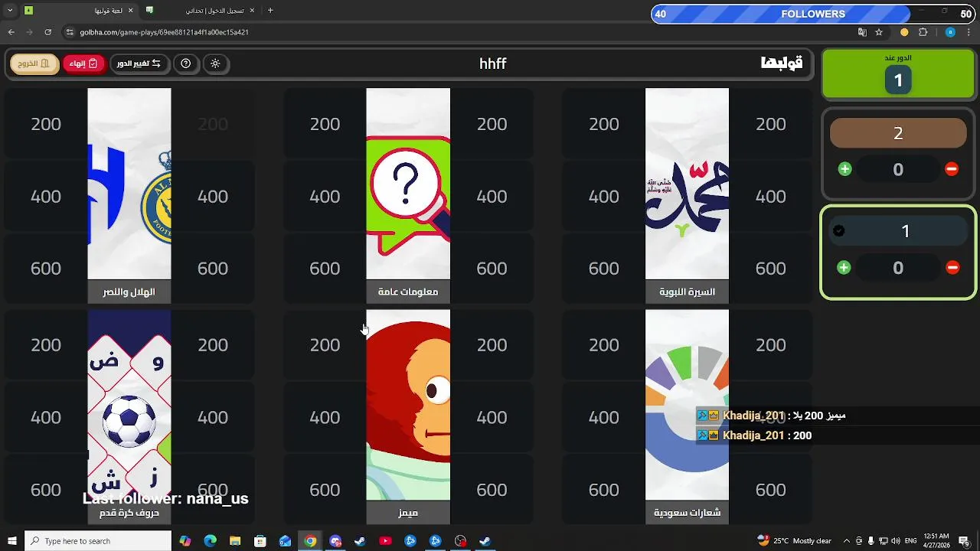
Task: Add points to team 1 with green plus
Action: tap(844, 267)
